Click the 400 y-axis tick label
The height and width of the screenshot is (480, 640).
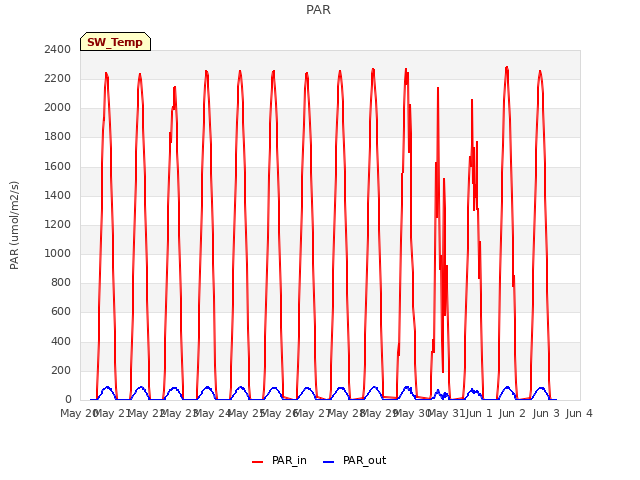pos(61,341)
